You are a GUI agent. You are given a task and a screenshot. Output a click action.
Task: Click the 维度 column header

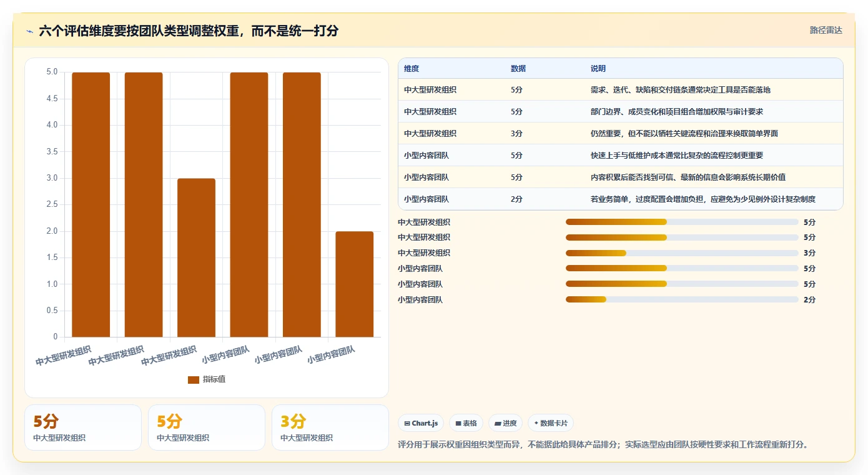pyautogui.click(x=412, y=69)
